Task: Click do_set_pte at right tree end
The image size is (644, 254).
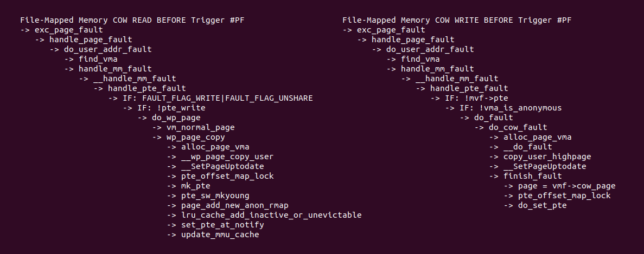Action: 542,205
